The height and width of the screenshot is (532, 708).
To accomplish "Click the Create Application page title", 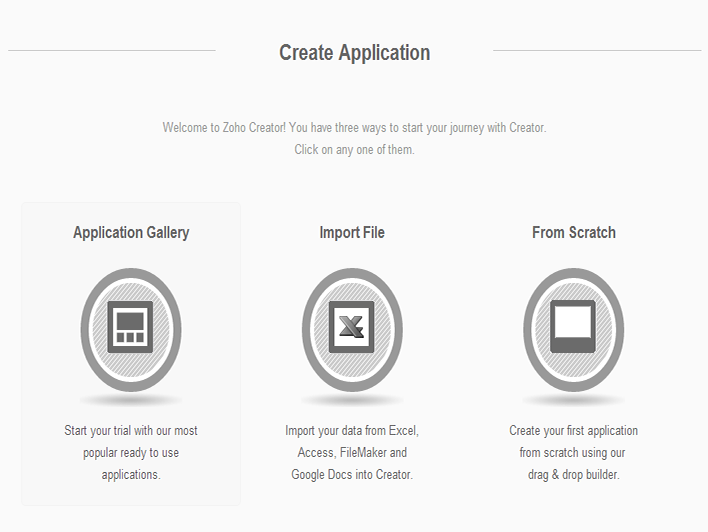I will pyautogui.click(x=354, y=53).
